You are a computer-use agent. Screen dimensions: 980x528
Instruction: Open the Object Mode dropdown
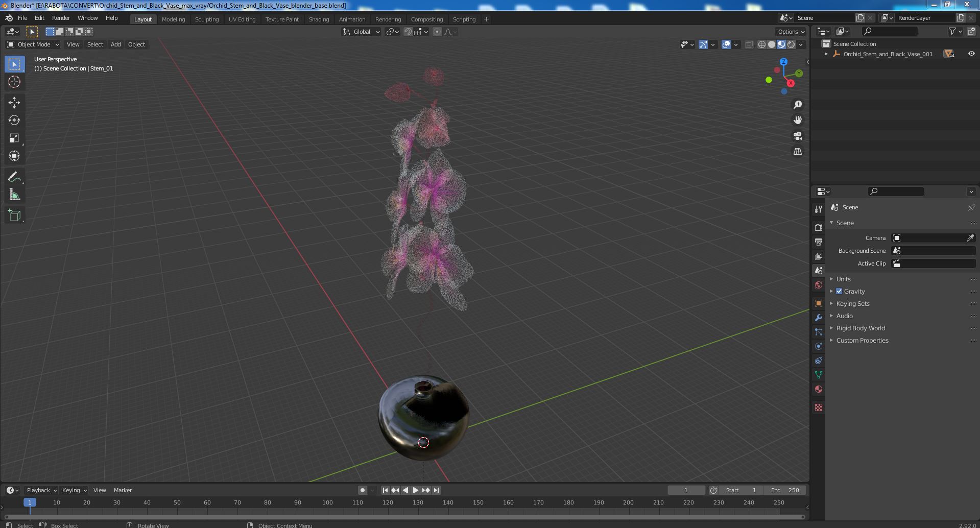coord(33,44)
